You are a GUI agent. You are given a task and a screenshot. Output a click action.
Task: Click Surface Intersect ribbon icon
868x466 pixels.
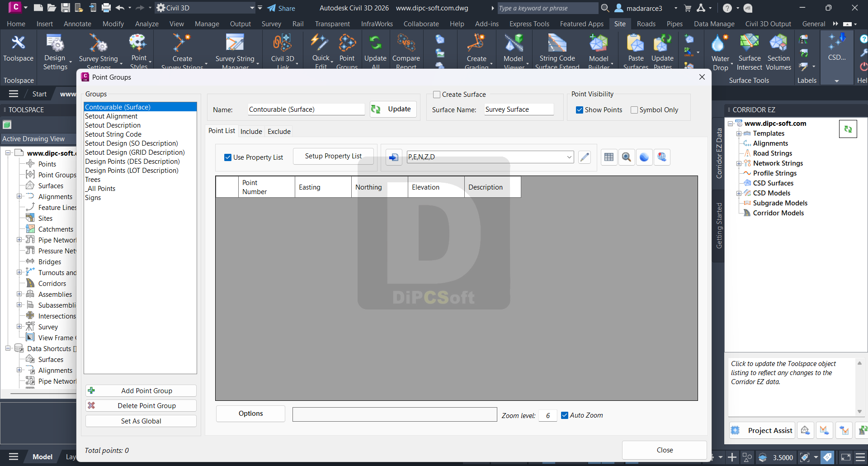coord(750,52)
